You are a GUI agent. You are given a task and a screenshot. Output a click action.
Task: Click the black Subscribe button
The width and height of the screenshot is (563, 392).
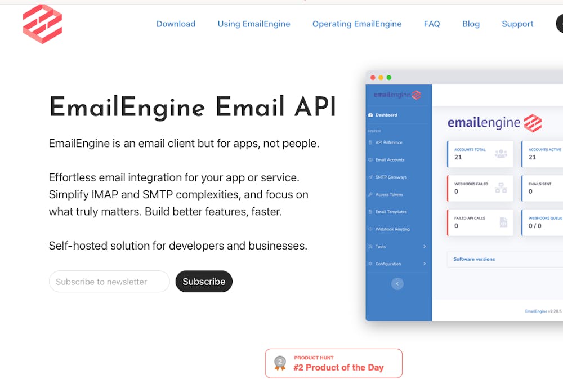point(204,282)
